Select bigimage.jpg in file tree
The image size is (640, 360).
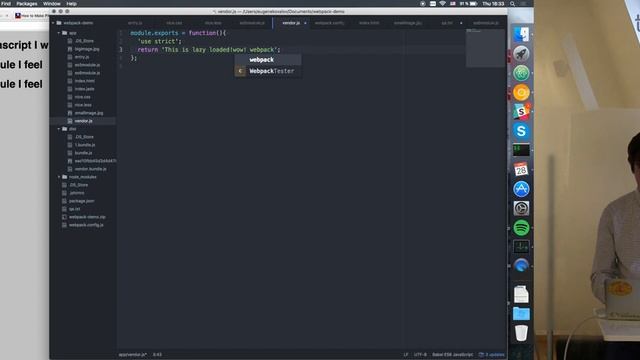[x=87, y=49]
